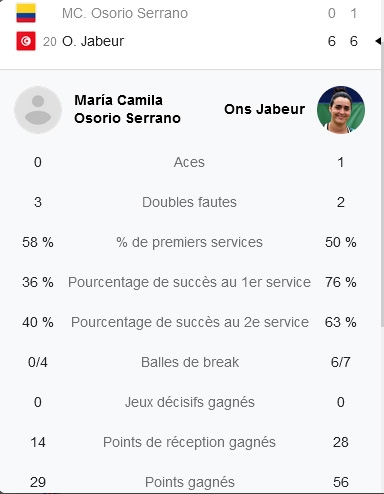Click the % de premiers services label
This screenshot has width=384, height=494.
pos(189,242)
